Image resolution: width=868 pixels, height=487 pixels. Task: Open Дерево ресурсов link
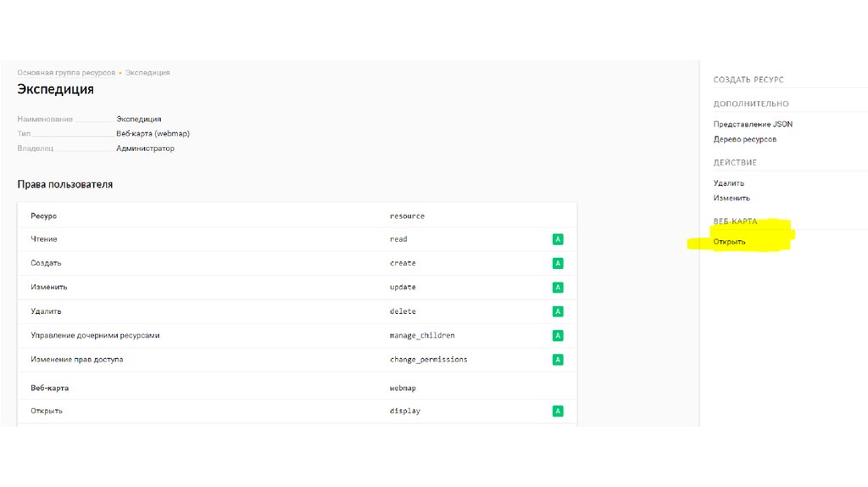(744, 139)
